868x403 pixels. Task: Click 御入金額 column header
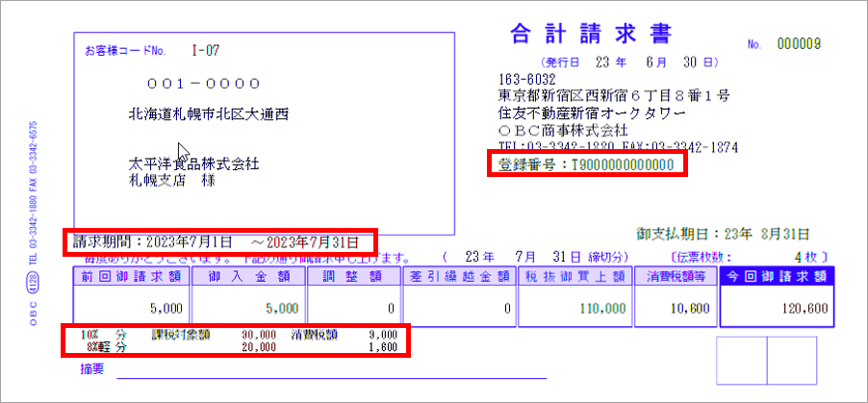[x=248, y=276]
